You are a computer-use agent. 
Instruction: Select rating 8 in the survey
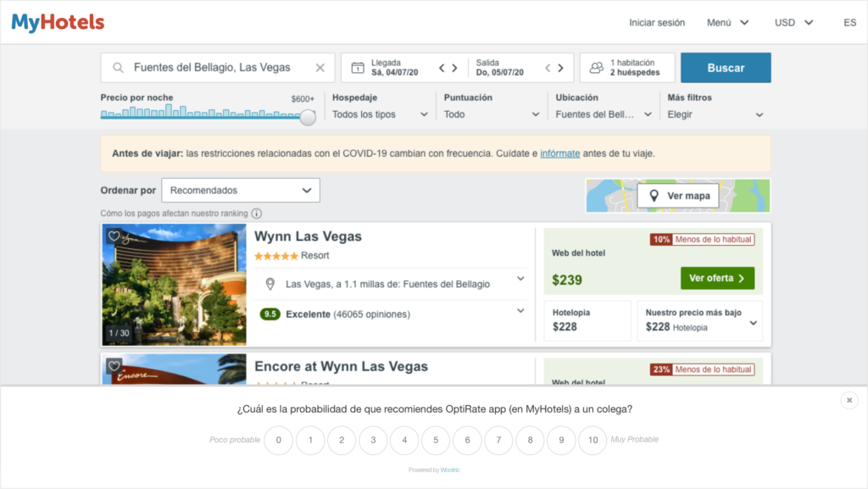tap(530, 440)
